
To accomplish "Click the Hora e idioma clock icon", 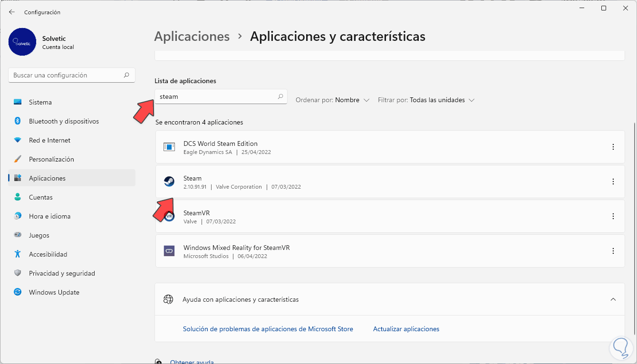I will [x=18, y=216].
